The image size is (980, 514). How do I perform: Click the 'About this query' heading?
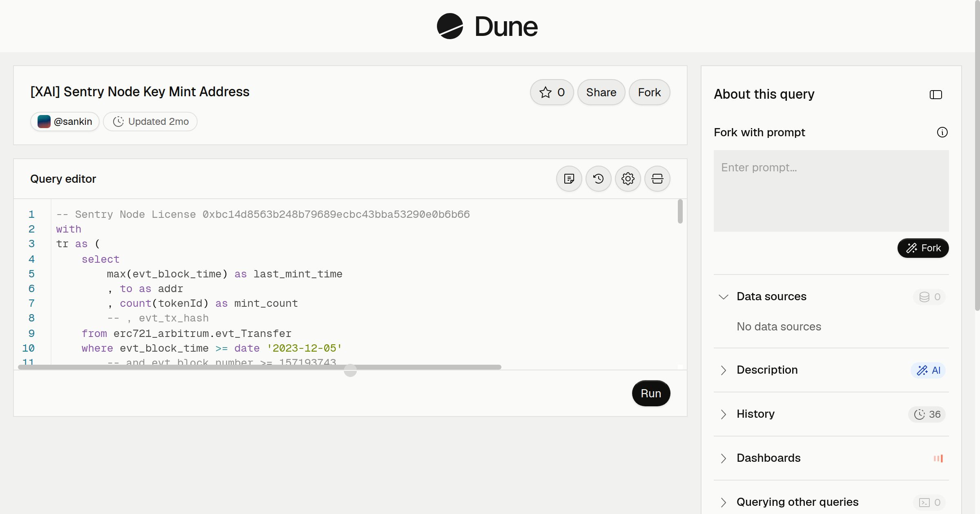coord(764,94)
